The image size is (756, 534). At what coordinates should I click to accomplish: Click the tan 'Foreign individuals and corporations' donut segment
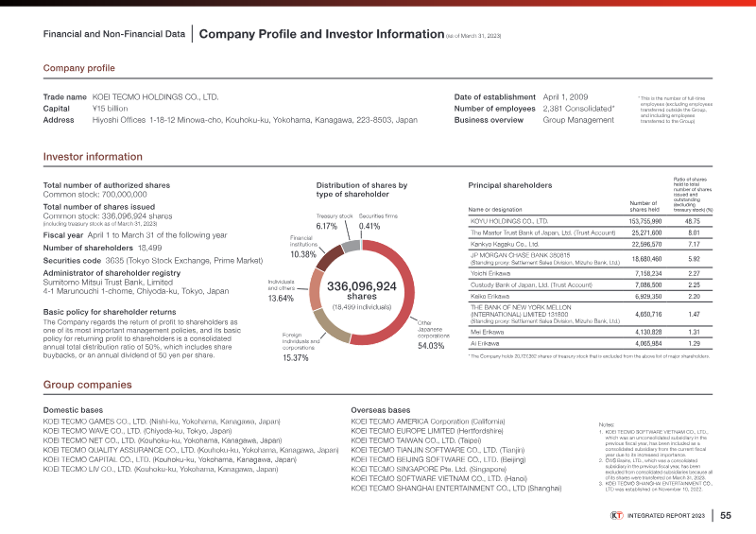(x=327, y=328)
